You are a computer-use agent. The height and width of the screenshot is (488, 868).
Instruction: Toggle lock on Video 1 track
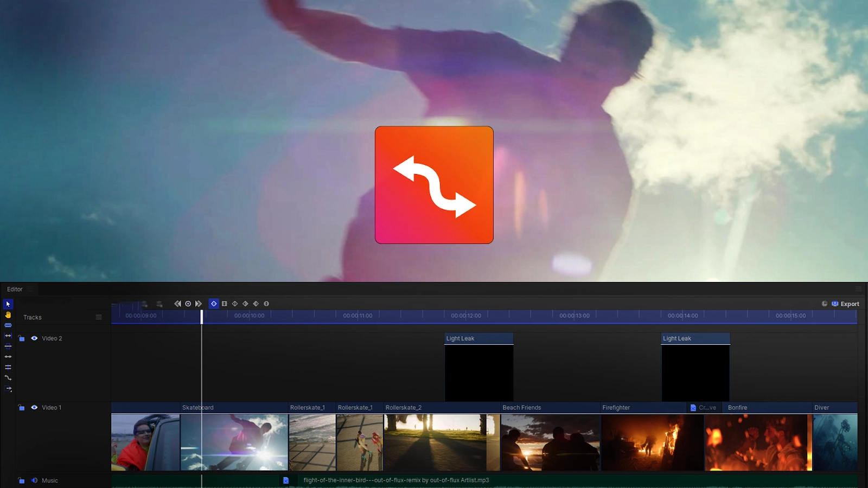pos(21,407)
